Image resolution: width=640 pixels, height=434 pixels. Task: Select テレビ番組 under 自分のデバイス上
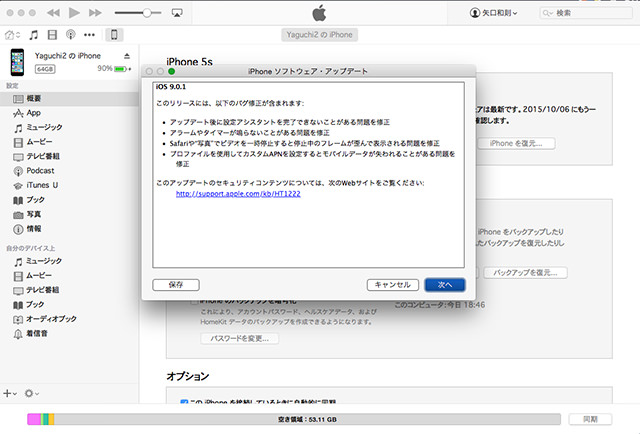[69, 290]
